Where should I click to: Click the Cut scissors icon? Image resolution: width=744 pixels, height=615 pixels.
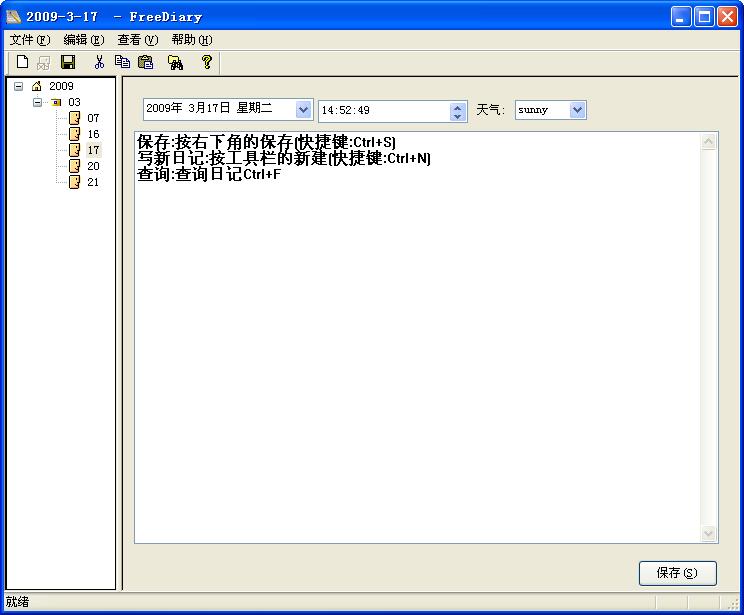pyautogui.click(x=99, y=62)
